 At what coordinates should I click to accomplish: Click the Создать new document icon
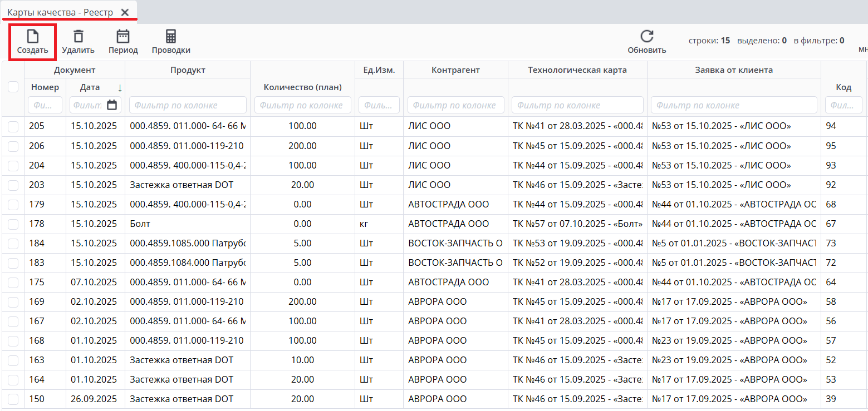coord(32,37)
